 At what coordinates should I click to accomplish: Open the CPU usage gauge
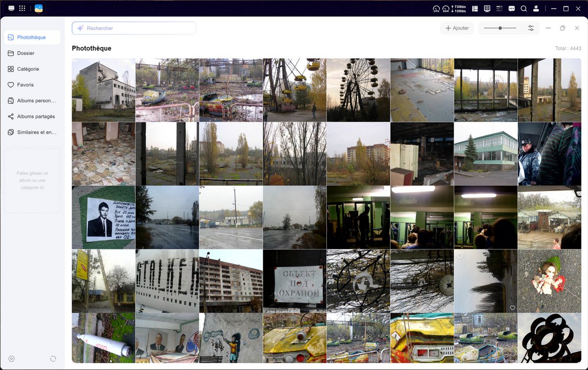click(x=436, y=9)
